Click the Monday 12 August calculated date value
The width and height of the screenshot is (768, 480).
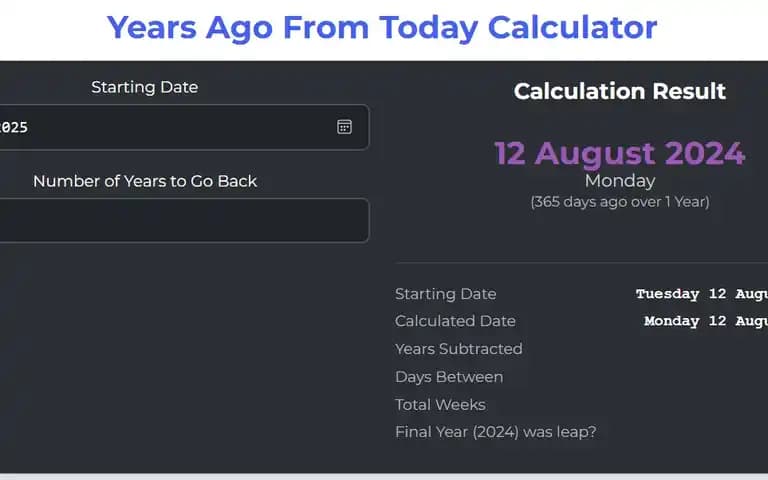[706, 321]
